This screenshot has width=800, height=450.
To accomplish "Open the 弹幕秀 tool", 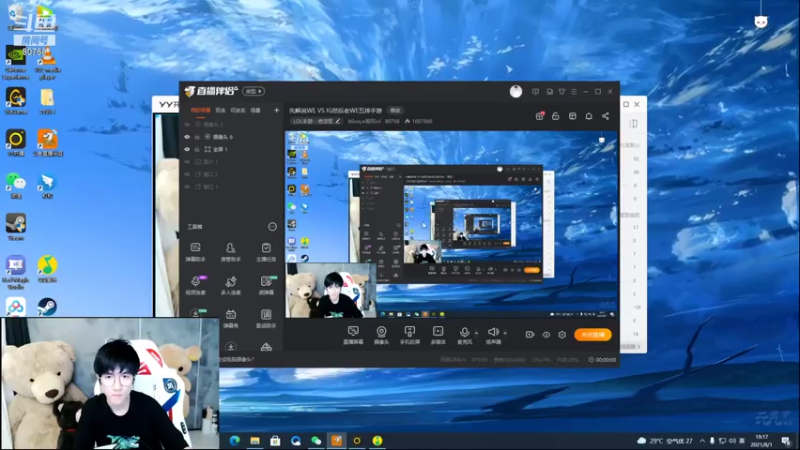I will (x=231, y=318).
